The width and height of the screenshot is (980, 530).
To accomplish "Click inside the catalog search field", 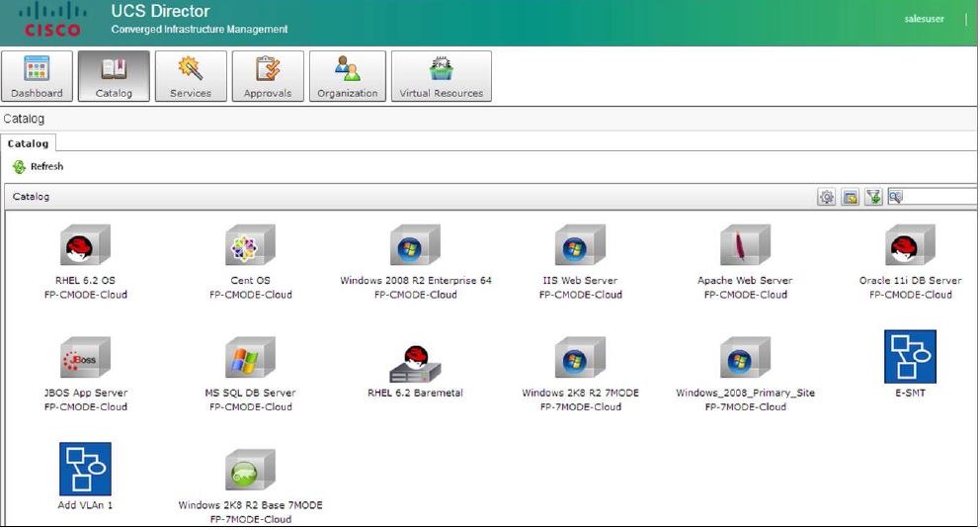I will 940,197.
